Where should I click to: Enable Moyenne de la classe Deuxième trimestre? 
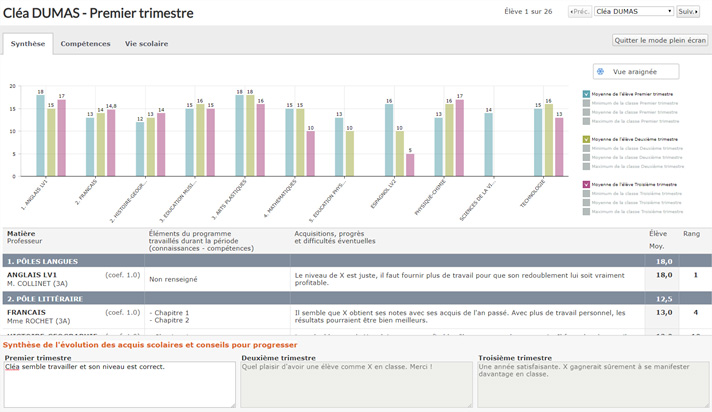[x=586, y=158]
